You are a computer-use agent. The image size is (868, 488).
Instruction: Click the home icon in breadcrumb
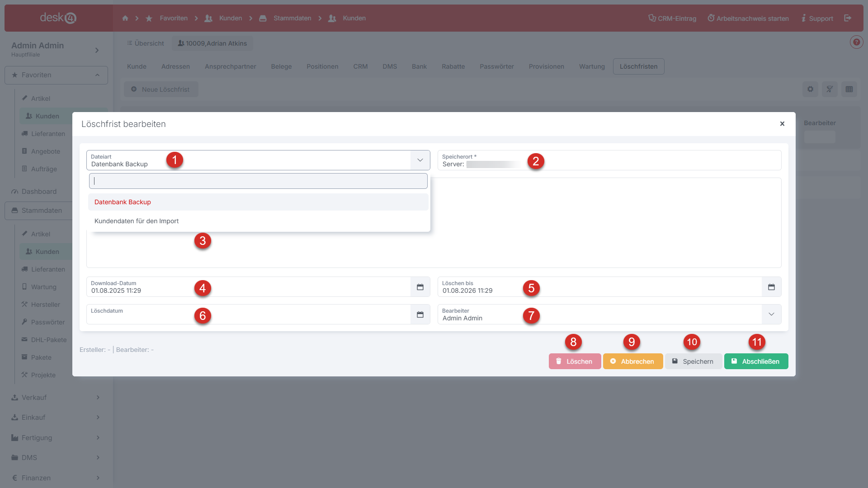click(125, 18)
